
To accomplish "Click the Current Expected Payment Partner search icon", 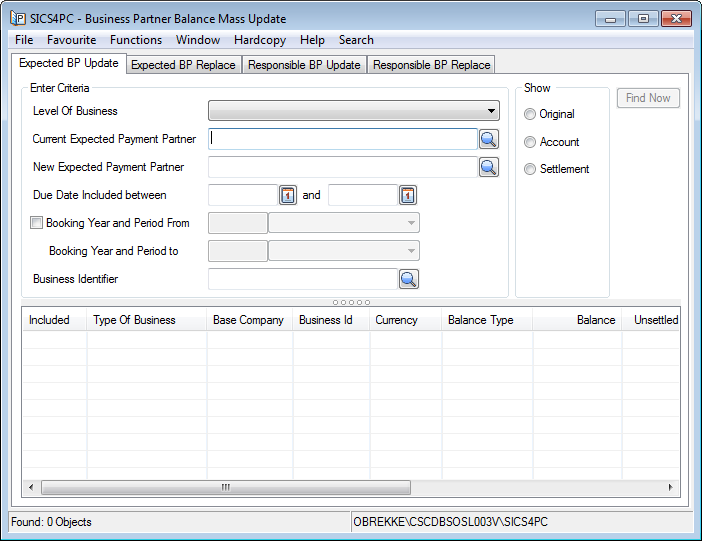I will pyautogui.click(x=488, y=139).
